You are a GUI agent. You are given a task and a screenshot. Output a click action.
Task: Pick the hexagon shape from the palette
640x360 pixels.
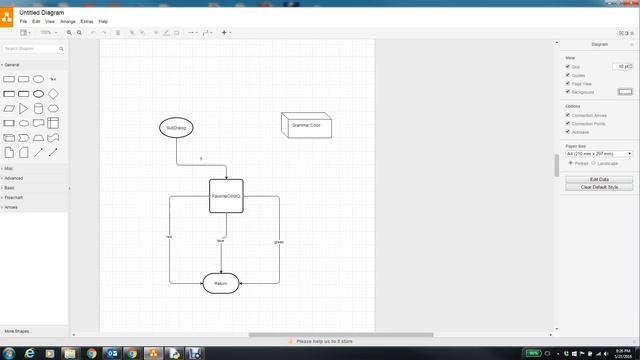point(53,109)
